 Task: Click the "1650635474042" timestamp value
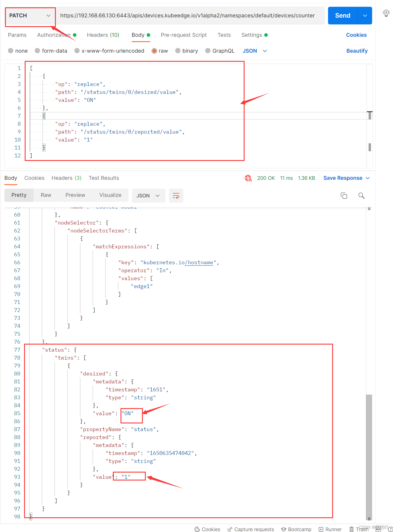pos(170,453)
